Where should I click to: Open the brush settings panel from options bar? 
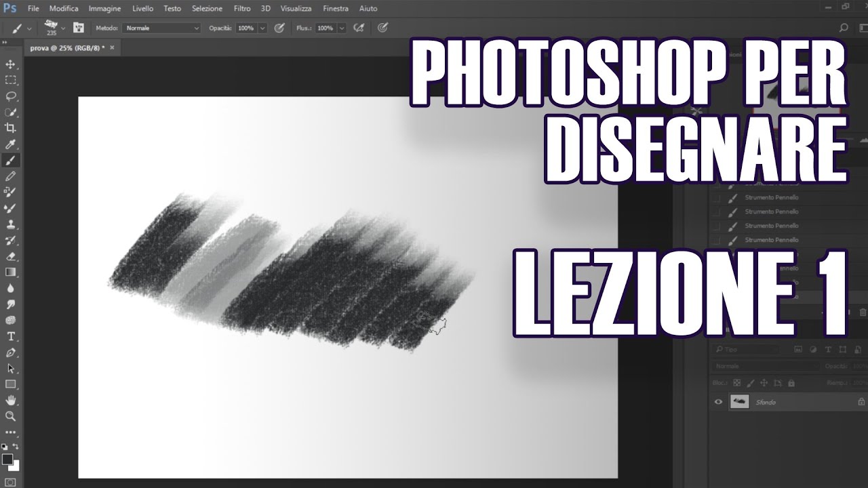click(x=79, y=28)
